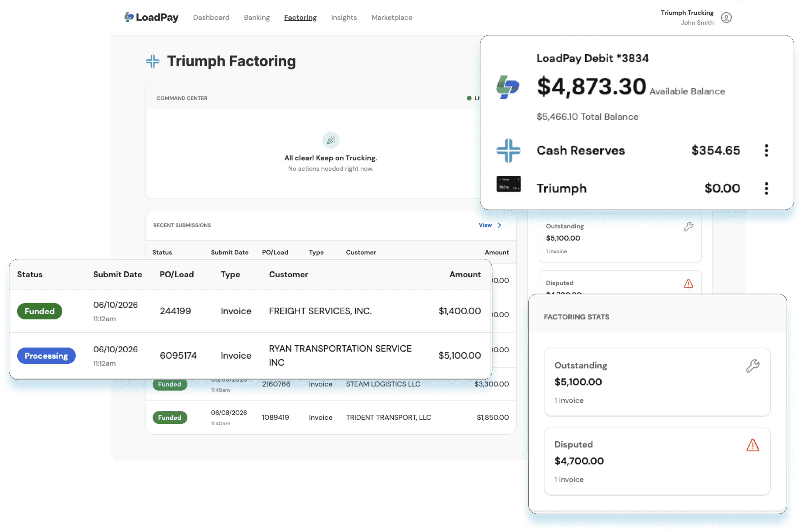Open the user profile avatar icon
803x532 pixels.
[726, 18]
